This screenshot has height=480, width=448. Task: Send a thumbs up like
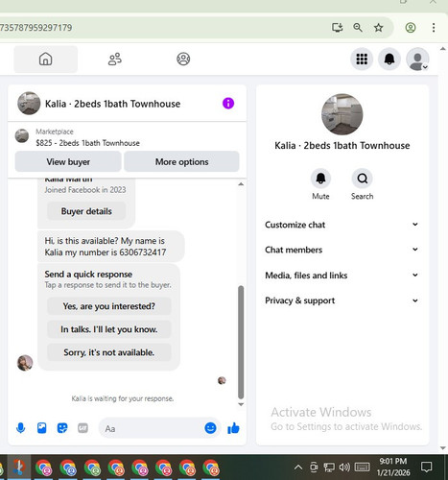click(x=233, y=428)
